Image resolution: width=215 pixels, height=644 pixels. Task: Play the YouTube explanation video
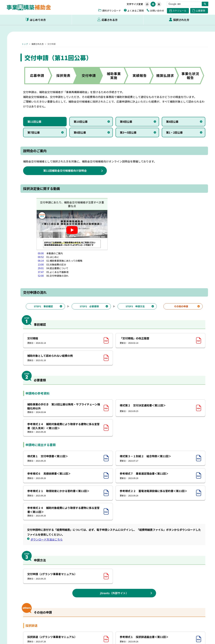(72, 230)
